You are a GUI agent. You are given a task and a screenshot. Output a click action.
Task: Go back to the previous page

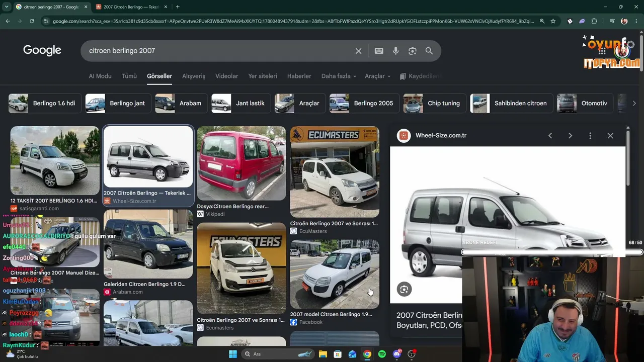(x=8, y=21)
